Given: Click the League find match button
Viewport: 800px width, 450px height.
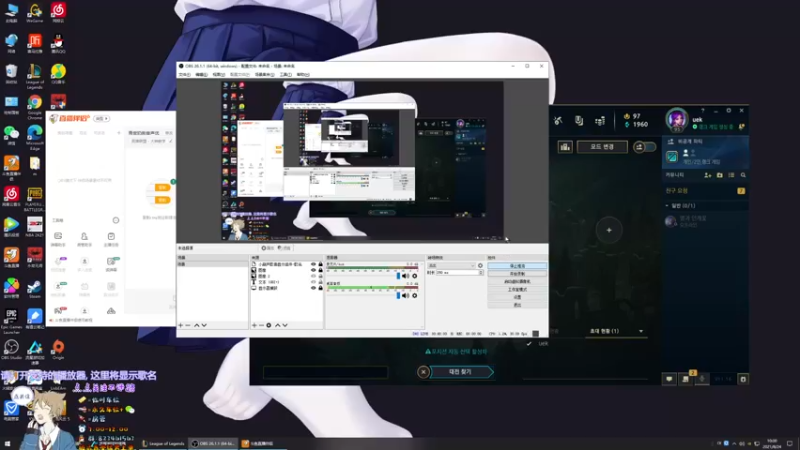Looking at the screenshot, I should coord(461,372).
